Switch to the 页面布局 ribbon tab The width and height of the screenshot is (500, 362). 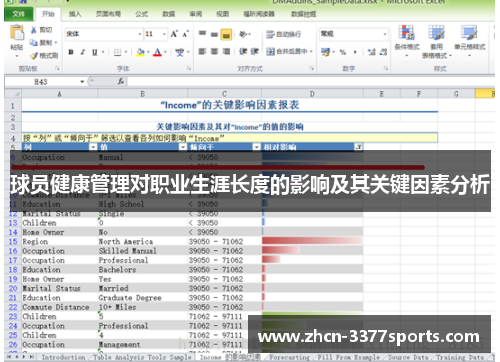click(108, 14)
